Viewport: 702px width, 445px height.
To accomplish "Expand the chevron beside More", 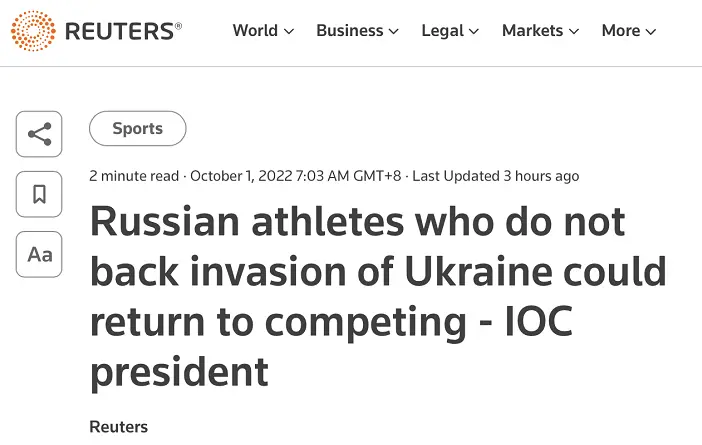I will click(651, 31).
